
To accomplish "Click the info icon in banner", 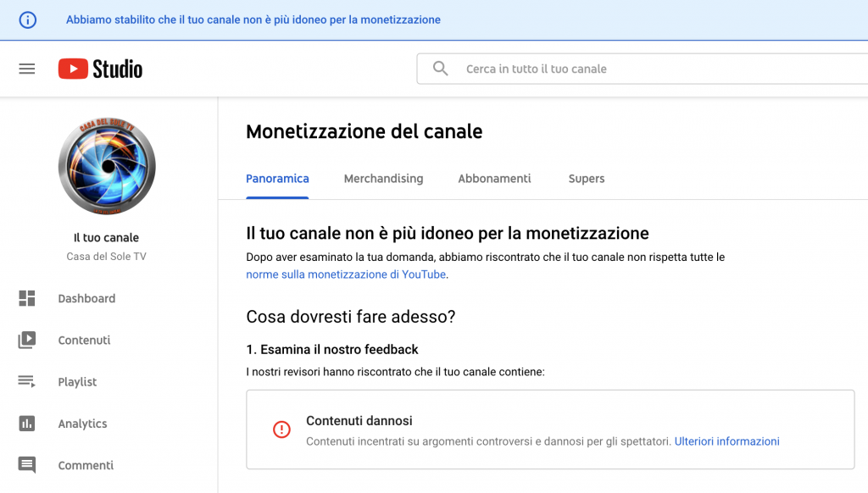I will 28,19.
